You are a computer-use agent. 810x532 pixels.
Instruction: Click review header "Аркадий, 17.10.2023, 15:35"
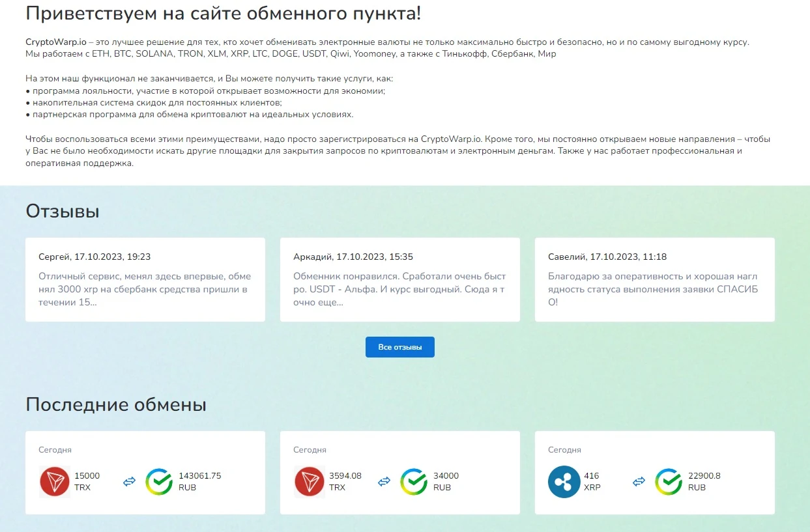tap(353, 257)
